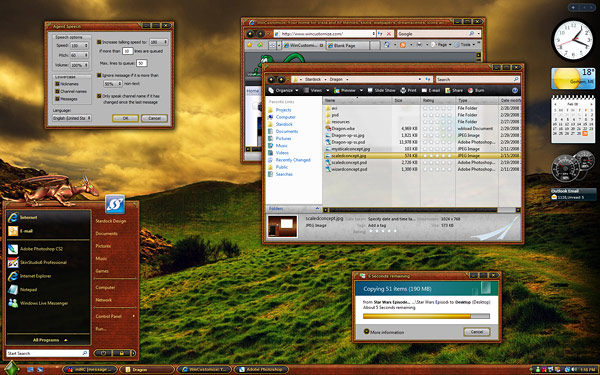Open the talking speed value dropdown
The image size is (600, 375).
coord(158,42)
